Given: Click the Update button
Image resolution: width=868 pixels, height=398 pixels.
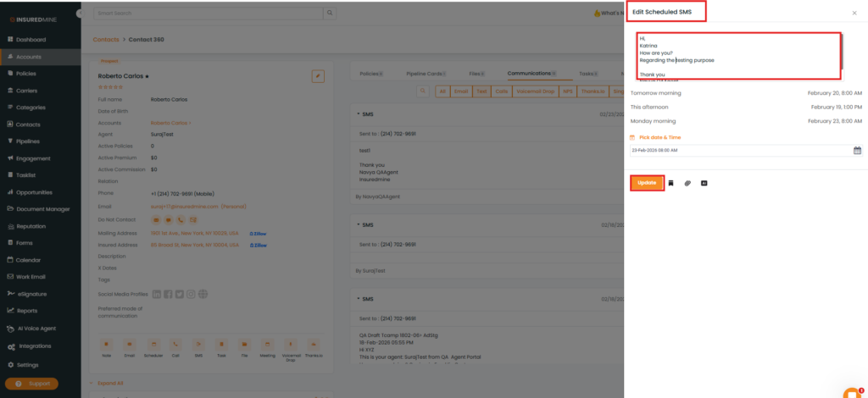Looking at the screenshot, I should point(647,183).
